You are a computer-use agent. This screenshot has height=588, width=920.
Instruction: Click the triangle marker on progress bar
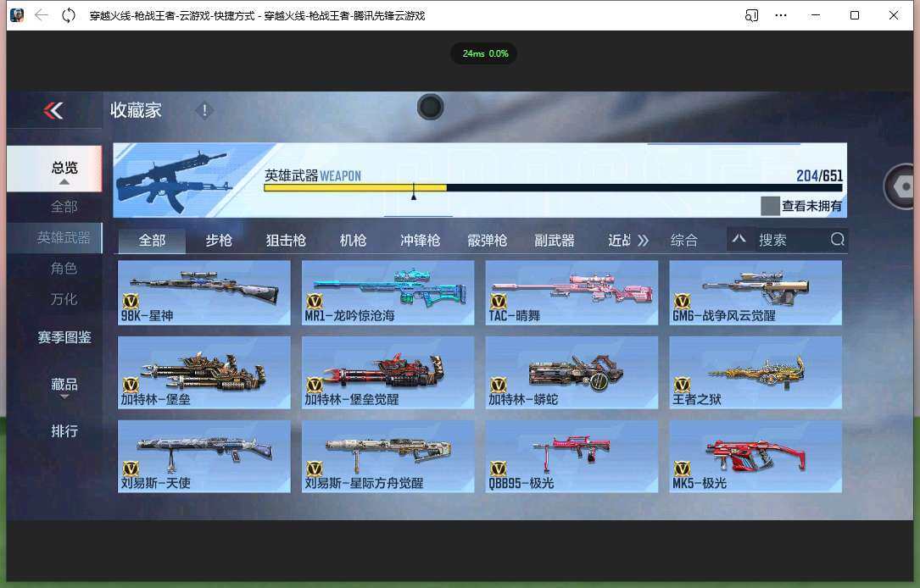(x=414, y=196)
